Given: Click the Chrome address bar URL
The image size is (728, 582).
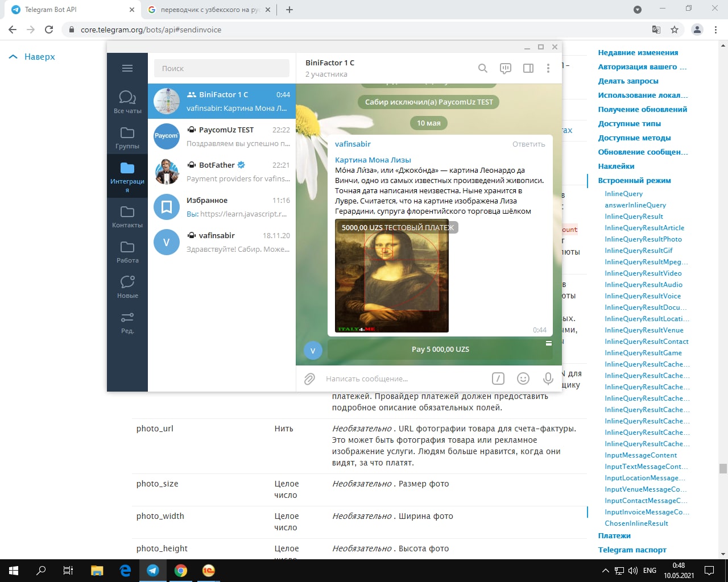Looking at the screenshot, I should 151,30.
